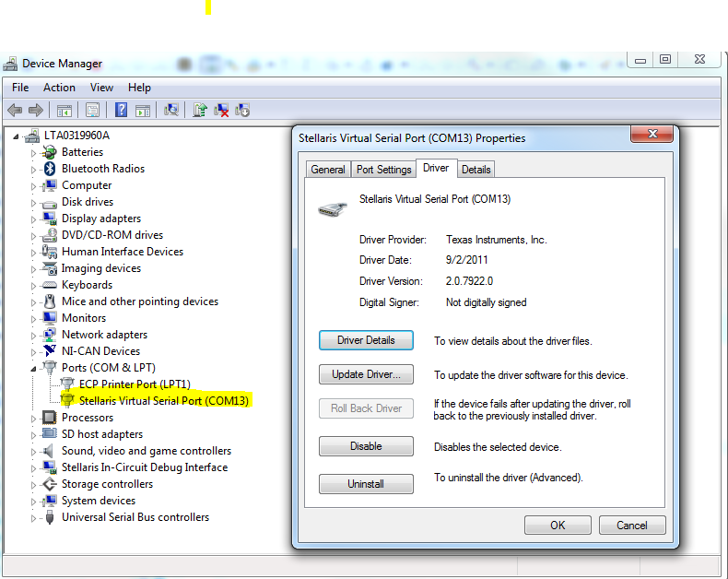Open the Action menu

59,88
